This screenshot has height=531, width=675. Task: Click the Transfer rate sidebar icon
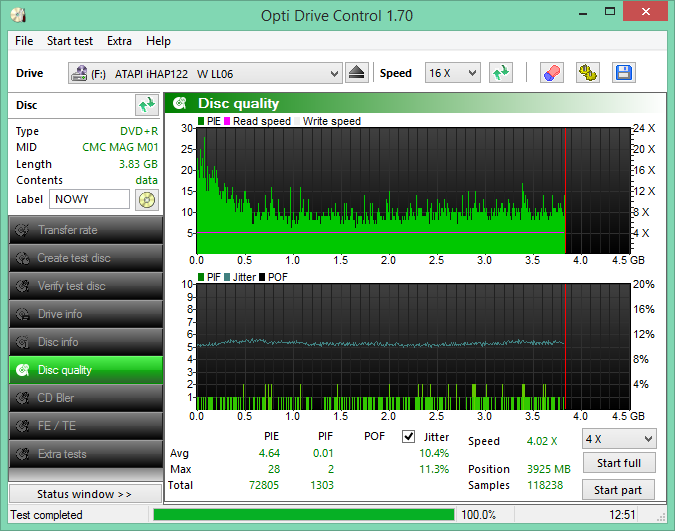click(22, 230)
